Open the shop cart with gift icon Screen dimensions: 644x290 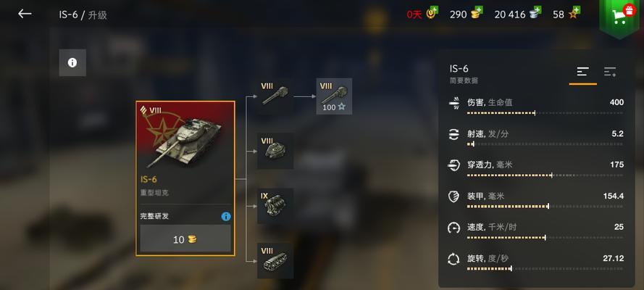click(x=622, y=16)
